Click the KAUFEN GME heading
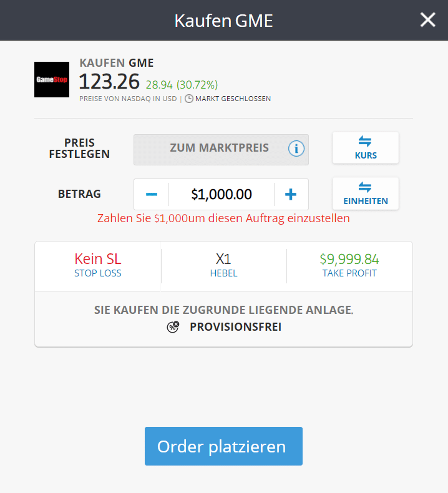The width and height of the screenshot is (448, 493). pyautogui.click(x=116, y=63)
